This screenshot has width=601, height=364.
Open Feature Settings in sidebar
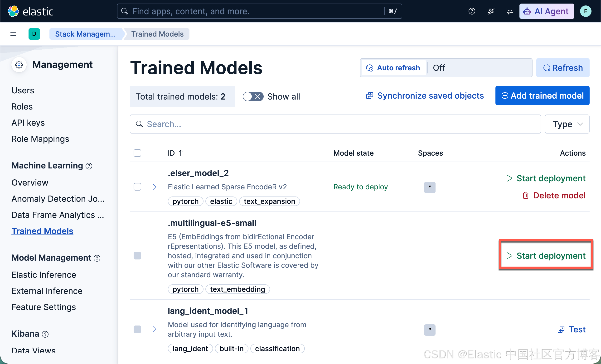(44, 307)
